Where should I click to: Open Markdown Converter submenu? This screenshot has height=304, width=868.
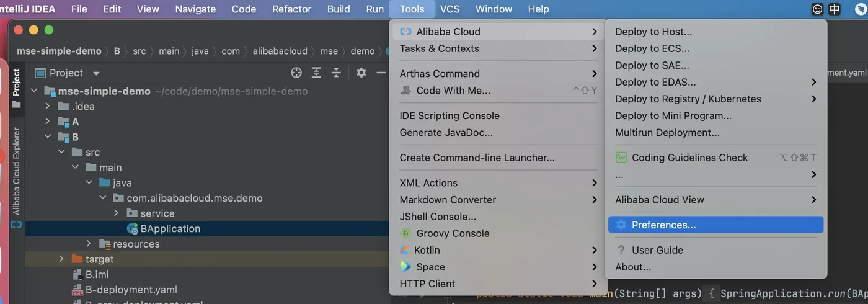(x=498, y=200)
